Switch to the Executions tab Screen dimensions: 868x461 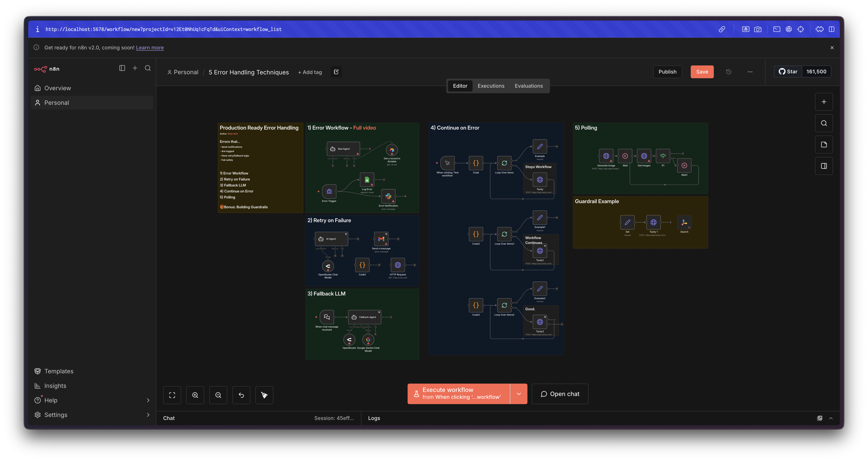(491, 86)
